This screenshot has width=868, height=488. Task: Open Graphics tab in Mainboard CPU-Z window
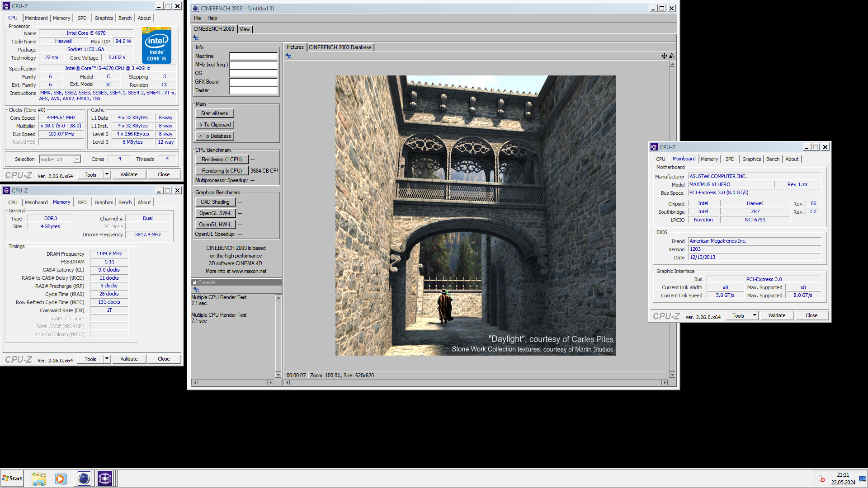[751, 159]
